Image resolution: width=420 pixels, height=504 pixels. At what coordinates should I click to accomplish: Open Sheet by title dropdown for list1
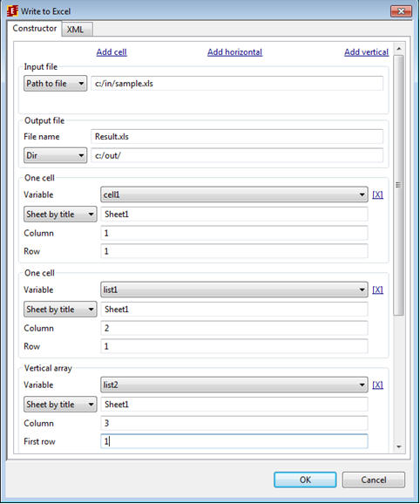pos(60,310)
